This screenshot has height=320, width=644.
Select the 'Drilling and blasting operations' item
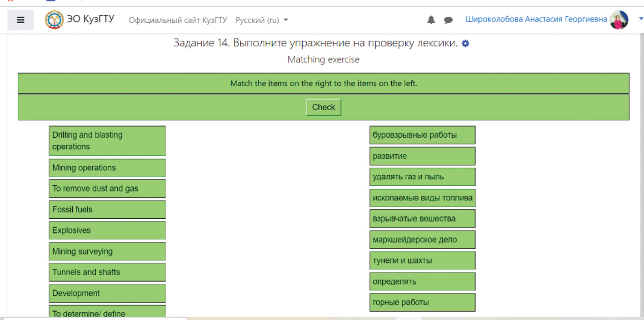tap(107, 141)
